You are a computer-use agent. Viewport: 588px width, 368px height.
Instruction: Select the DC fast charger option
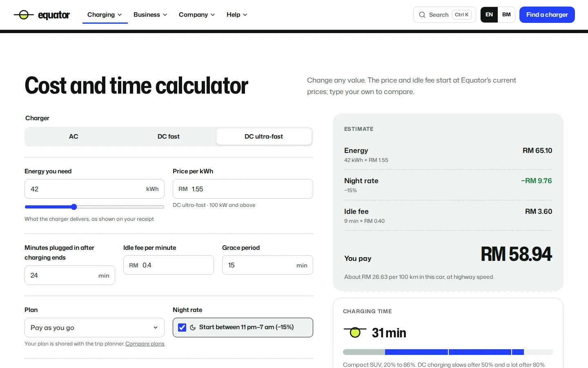pos(169,137)
